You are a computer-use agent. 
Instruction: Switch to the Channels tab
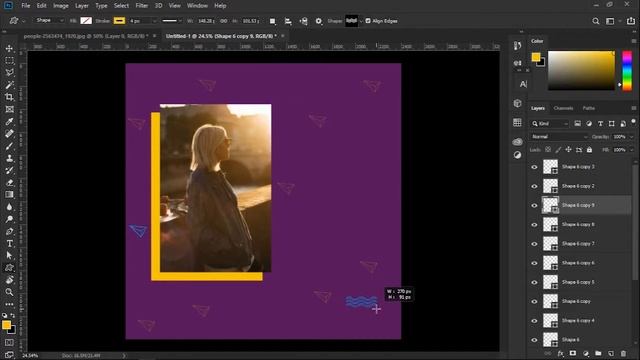pyautogui.click(x=563, y=108)
